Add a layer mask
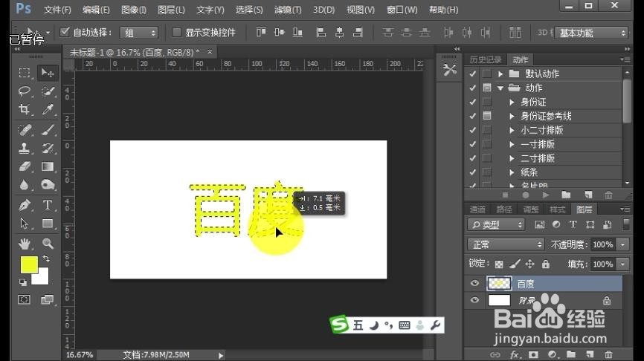 533,354
